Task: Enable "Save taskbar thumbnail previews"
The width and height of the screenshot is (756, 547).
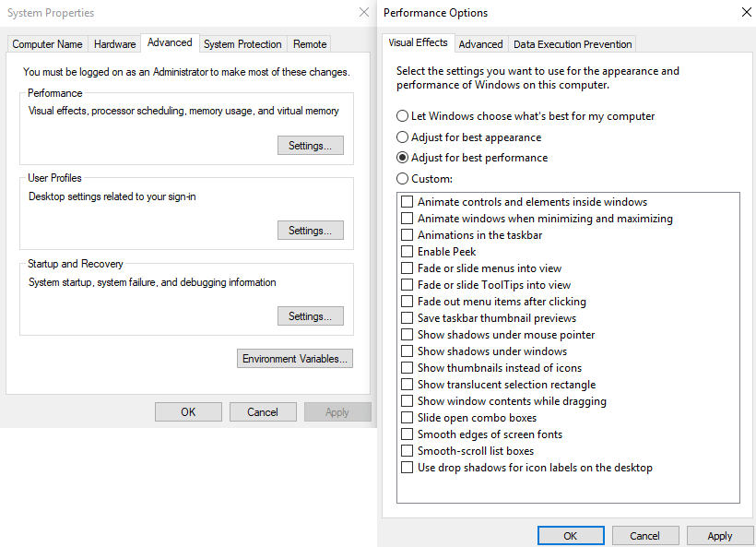Action: (407, 317)
